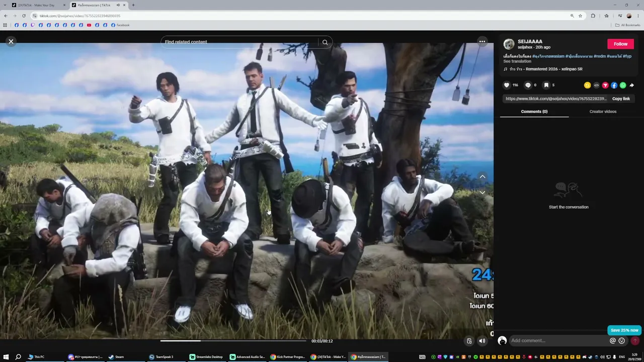The width and height of the screenshot is (644, 362).
Task: Click the address bar URL
Action: (80, 16)
